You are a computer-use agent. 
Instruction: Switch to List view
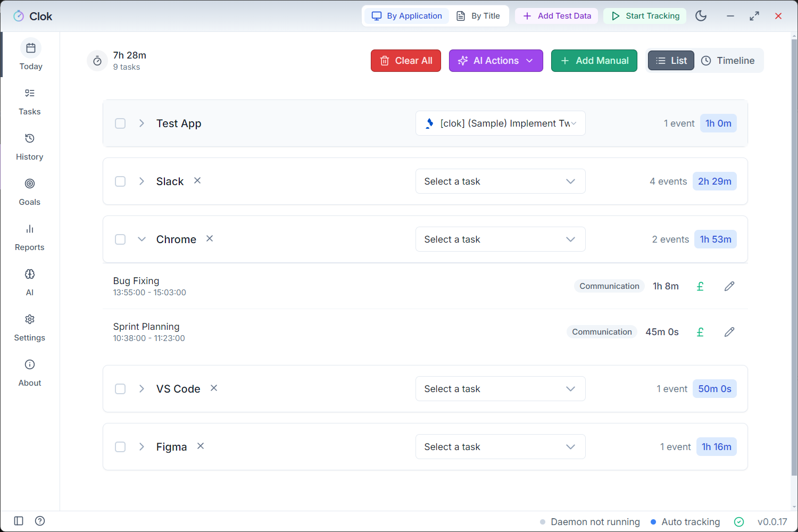(671, 61)
